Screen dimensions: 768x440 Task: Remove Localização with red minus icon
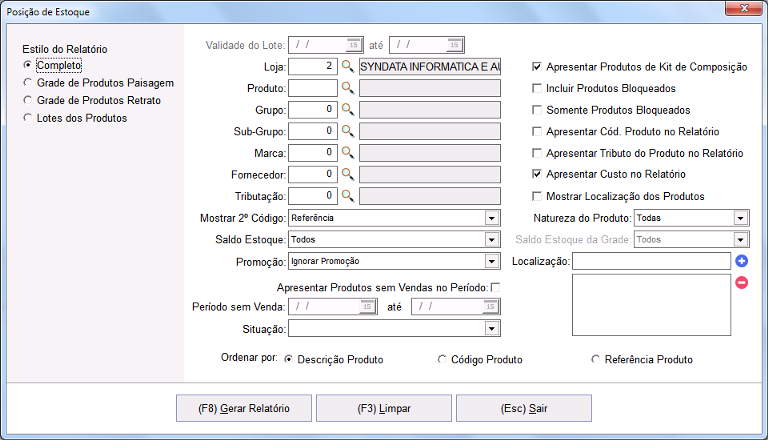click(x=742, y=282)
